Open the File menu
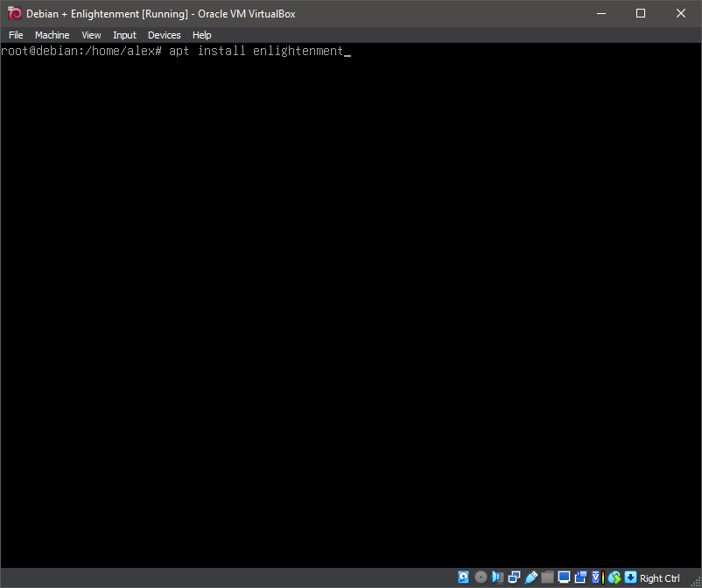 point(16,35)
